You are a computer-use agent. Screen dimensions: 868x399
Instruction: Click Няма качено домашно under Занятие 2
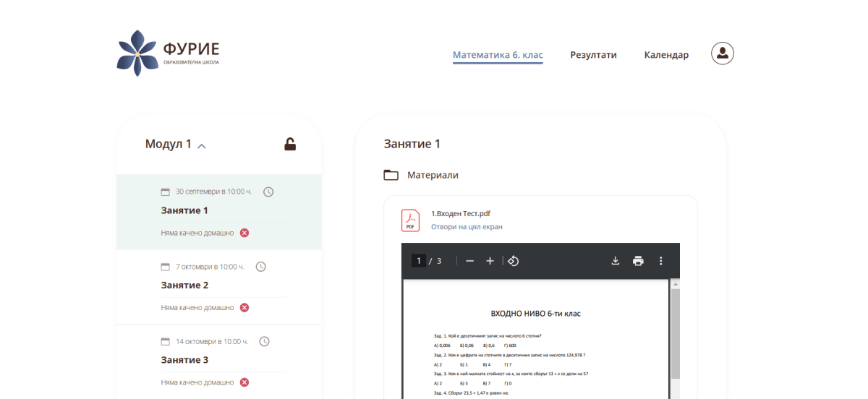(x=197, y=307)
